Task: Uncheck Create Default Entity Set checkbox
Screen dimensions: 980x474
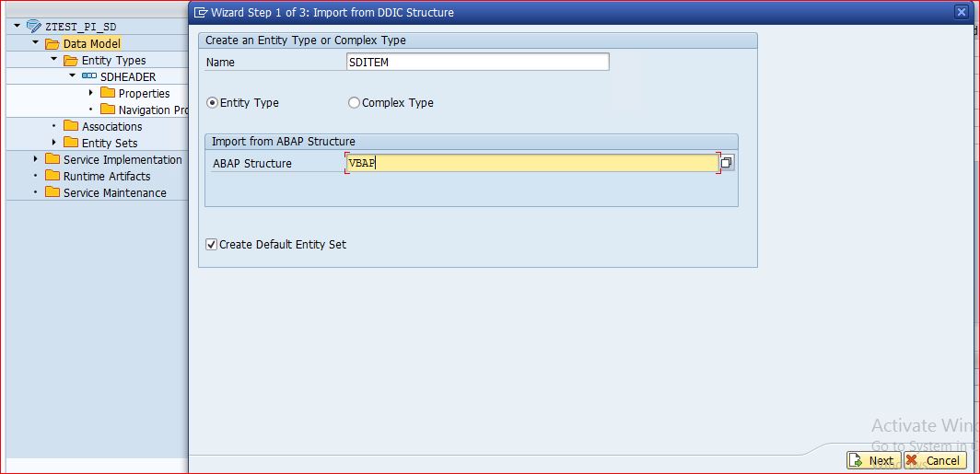Action: click(211, 244)
